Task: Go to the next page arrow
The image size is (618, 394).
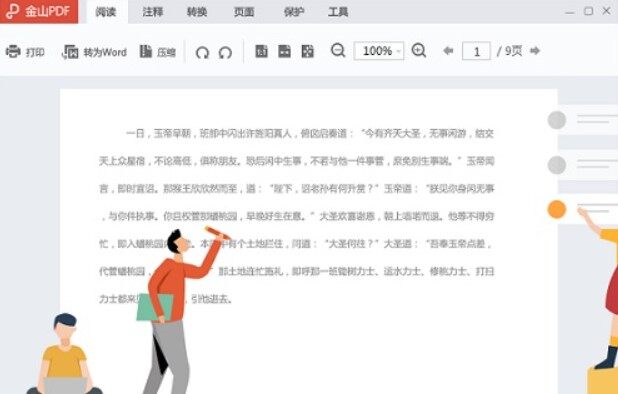Action: (x=535, y=51)
